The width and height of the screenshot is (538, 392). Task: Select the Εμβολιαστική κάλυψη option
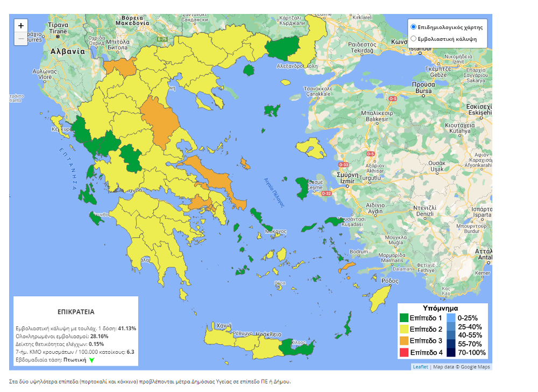coord(414,39)
